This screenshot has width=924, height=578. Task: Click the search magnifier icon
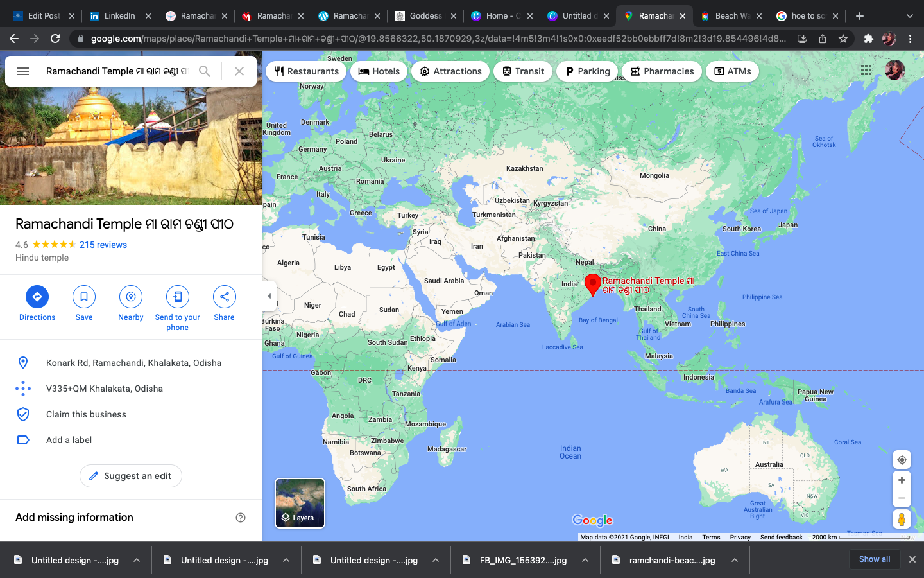coord(205,71)
